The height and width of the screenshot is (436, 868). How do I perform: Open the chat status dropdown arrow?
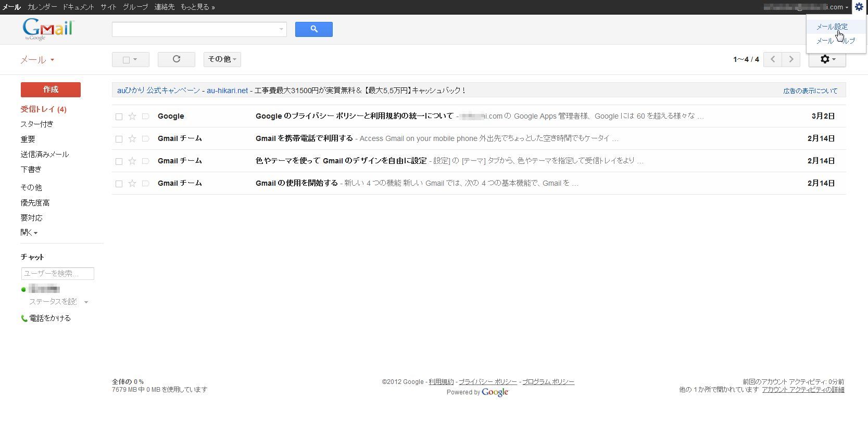pos(86,302)
